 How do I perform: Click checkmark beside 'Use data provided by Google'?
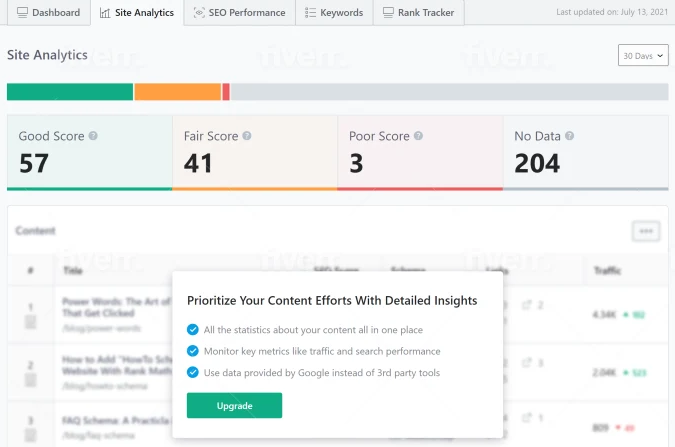click(x=193, y=372)
